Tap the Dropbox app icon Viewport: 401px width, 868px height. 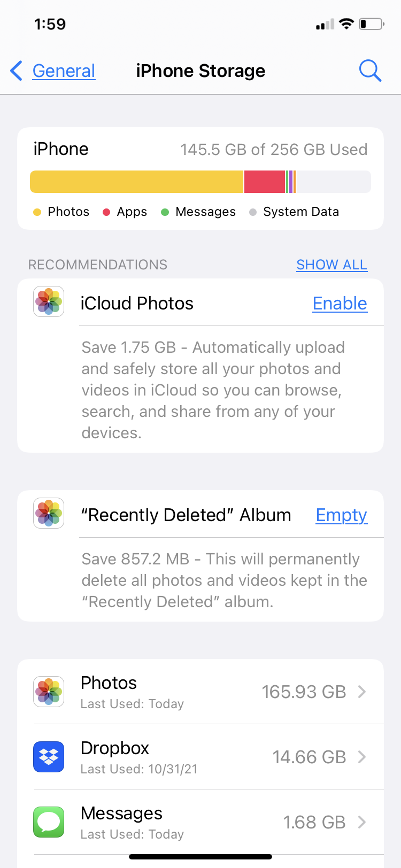(49, 757)
